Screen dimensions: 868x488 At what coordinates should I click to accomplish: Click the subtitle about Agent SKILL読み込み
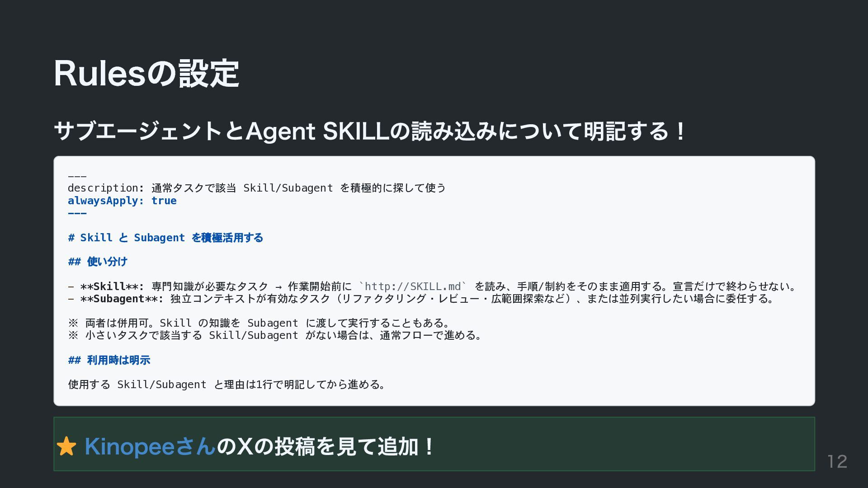pos(370,131)
